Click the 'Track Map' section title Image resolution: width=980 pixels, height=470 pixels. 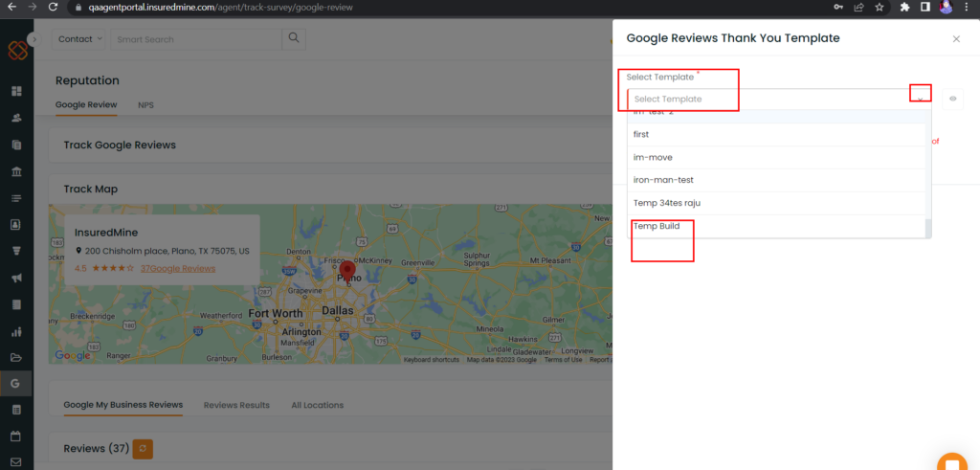pos(91,189)
